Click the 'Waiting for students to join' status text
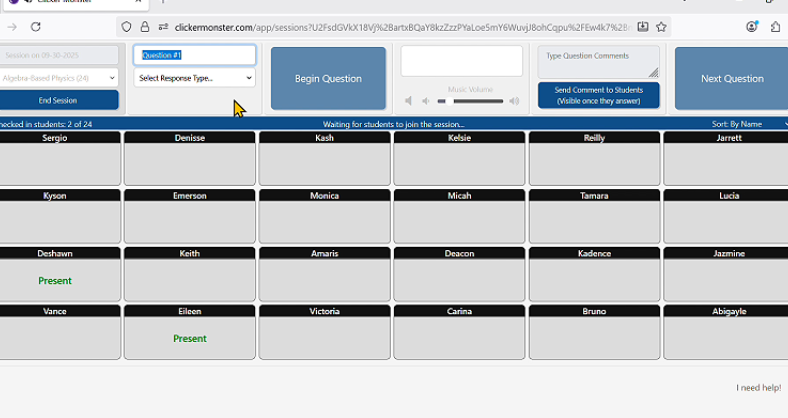Viewport: 788px width, 418px height. point(393,124)
